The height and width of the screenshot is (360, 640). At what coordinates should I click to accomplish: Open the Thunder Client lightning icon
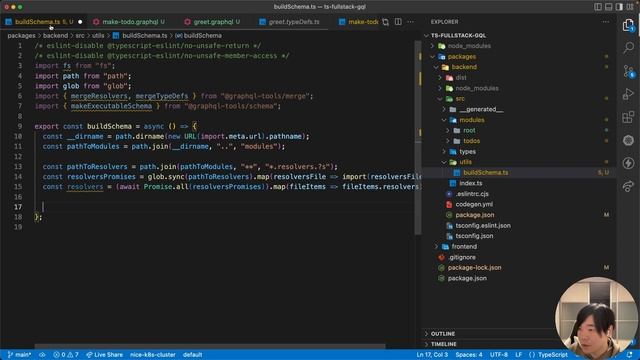coord(628,163)
